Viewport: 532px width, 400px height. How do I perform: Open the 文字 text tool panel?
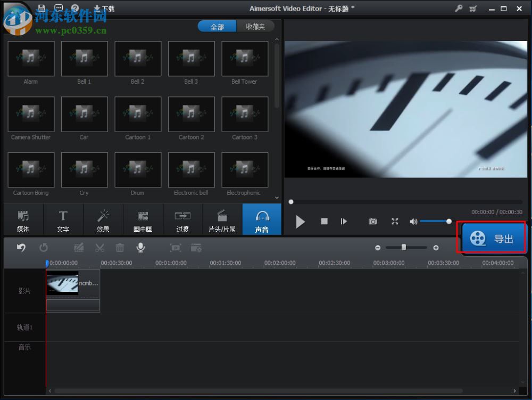pyautogui.click(x=63, y=219)
